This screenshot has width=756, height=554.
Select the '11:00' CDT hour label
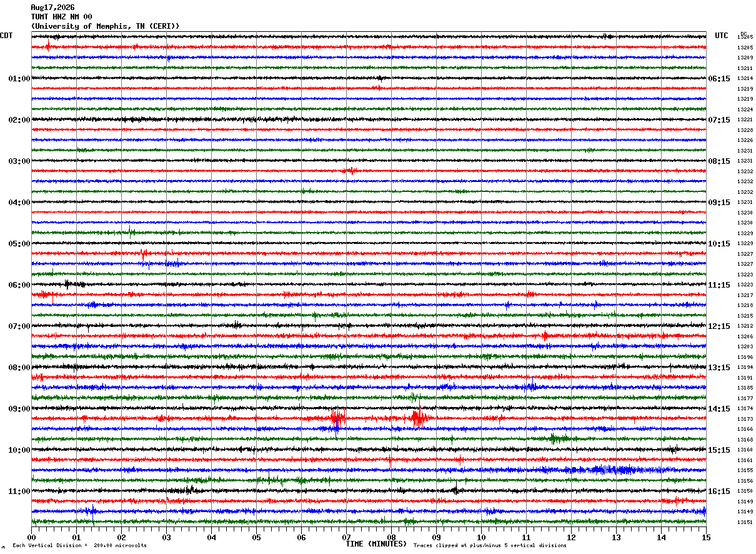19,491
